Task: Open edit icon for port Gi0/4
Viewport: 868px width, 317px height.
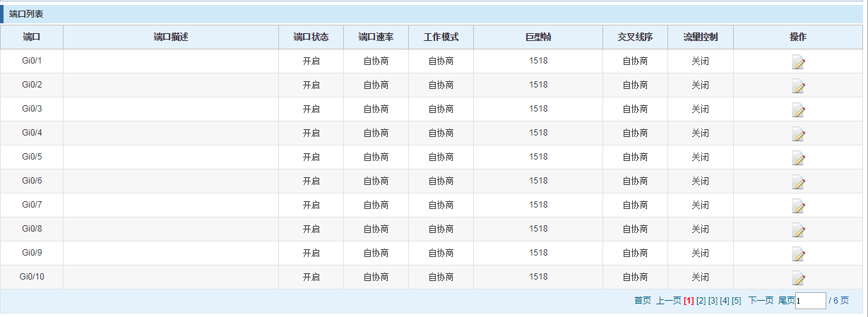Action: click(x=798, y=134)
